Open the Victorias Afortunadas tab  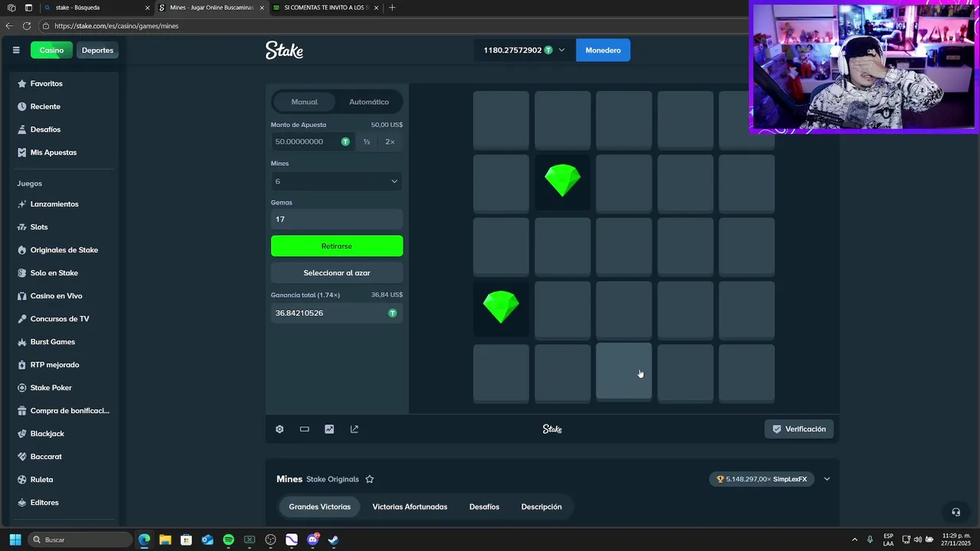point(410,507)
